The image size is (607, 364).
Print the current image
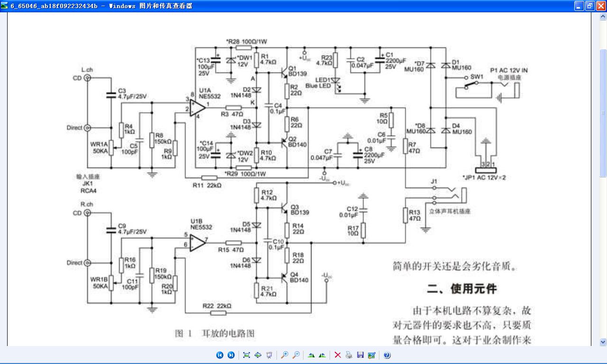[349, 355]
